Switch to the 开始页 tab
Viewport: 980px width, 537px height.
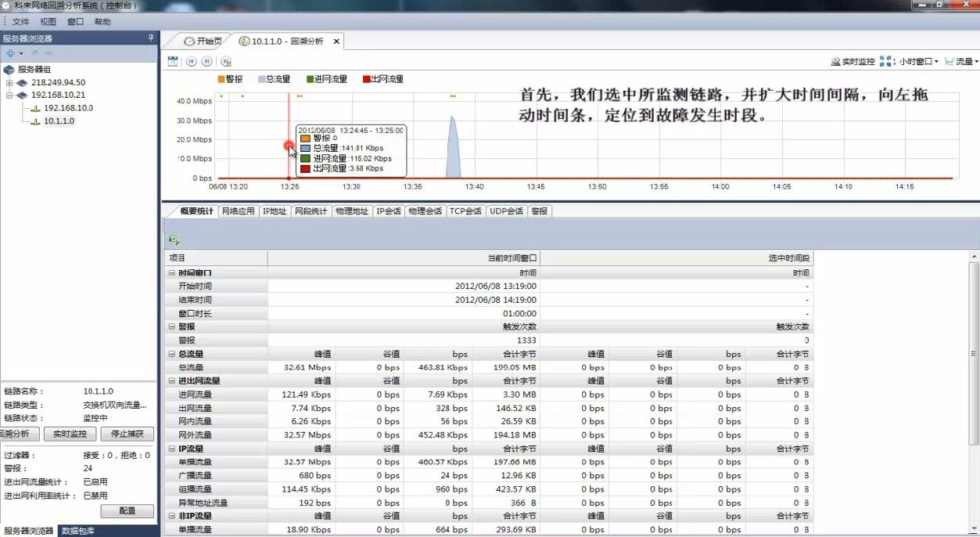click(x=206, y=40)
